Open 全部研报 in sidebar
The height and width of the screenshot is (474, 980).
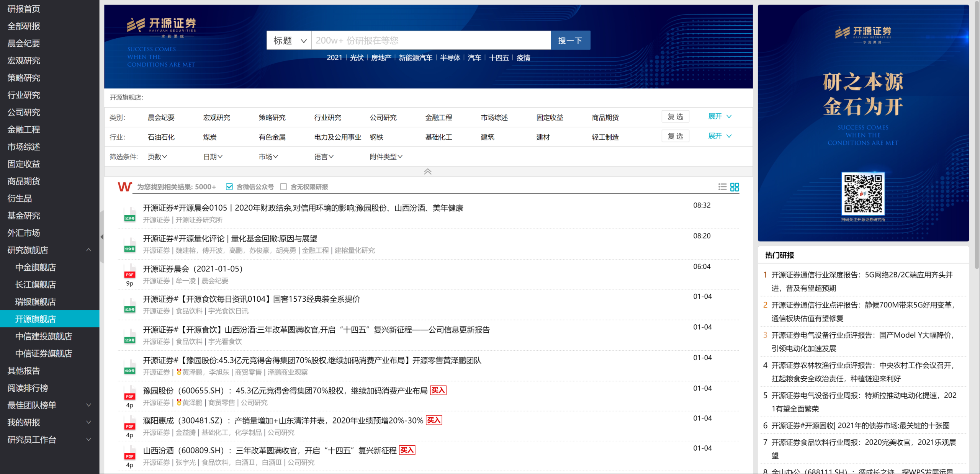[x=24, y=26]
